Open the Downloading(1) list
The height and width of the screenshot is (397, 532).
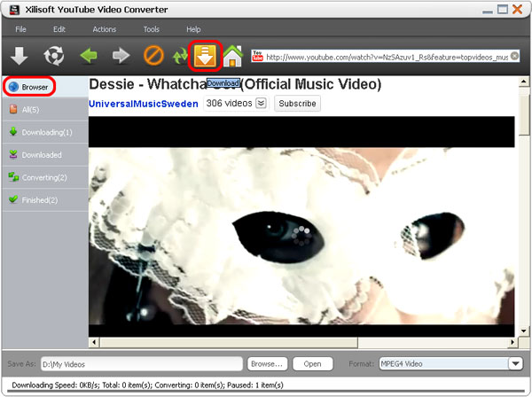45,132
